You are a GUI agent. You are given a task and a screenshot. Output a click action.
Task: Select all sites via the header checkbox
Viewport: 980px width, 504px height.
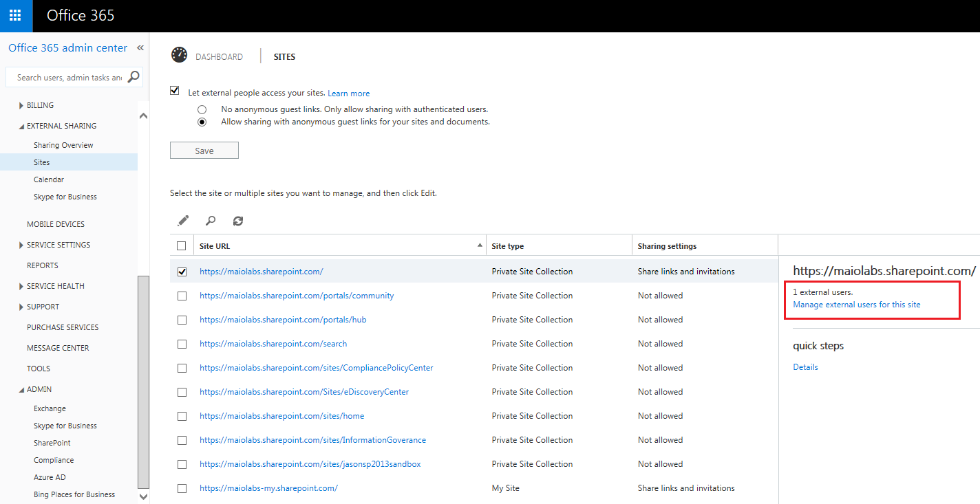coord(182,245)
